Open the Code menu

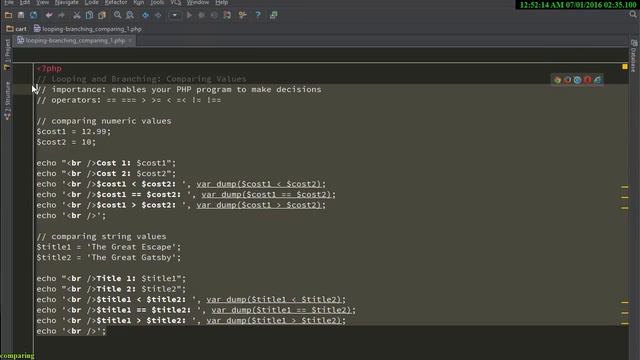coord(91,2)
